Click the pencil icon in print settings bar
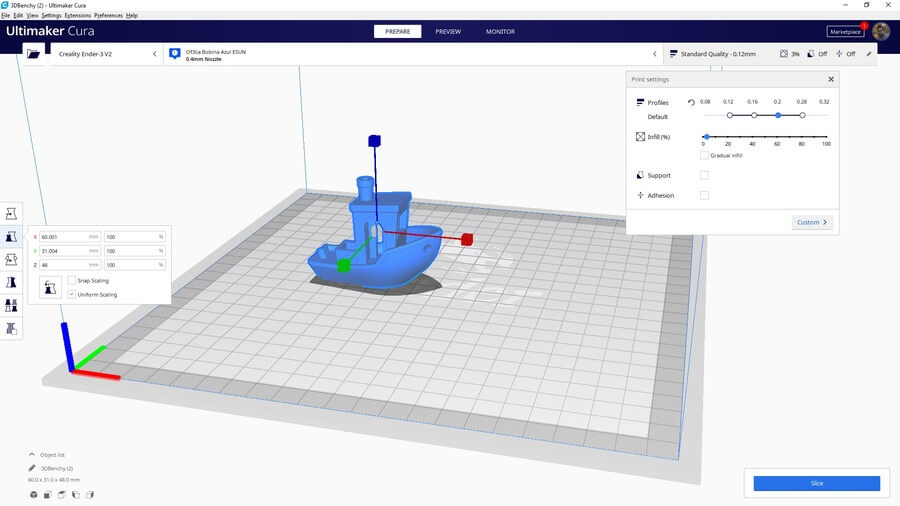Image resolution: width=900 pixels, height=506 pixels. pos(868,54)
